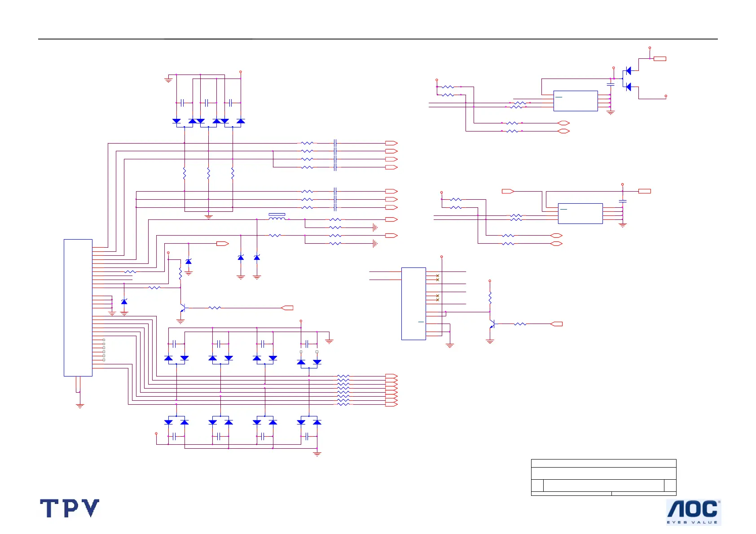Click the ground symbol under the bottom diode row
The image size is (756, 534).
317,454
